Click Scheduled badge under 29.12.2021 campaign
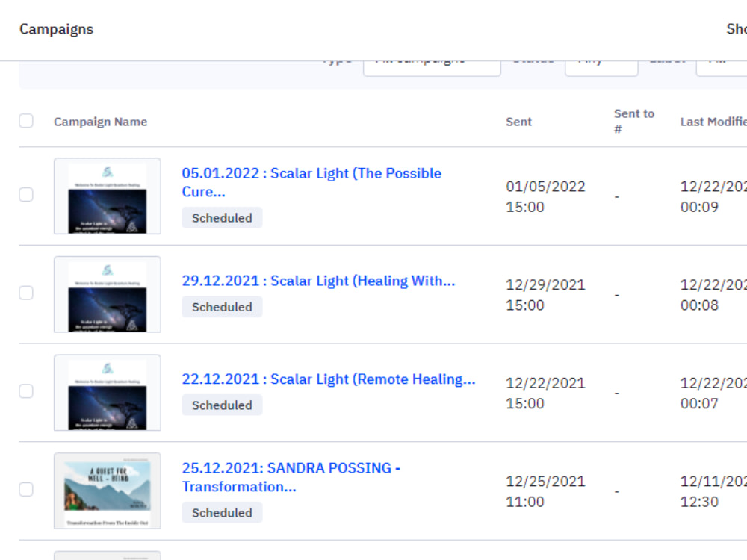The image size is (747, 560). (222, 307)
